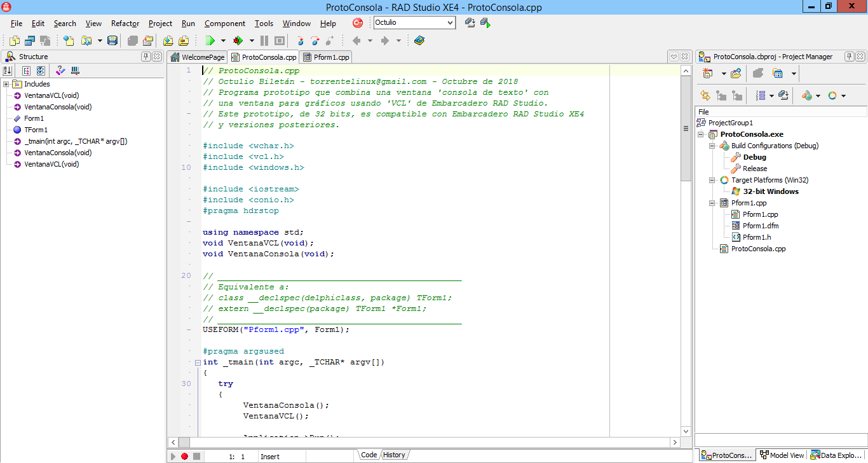868x463 pixels.
Task: Open the Data Explorer tab
Action: pyautogui.click(x=836, y=455)
